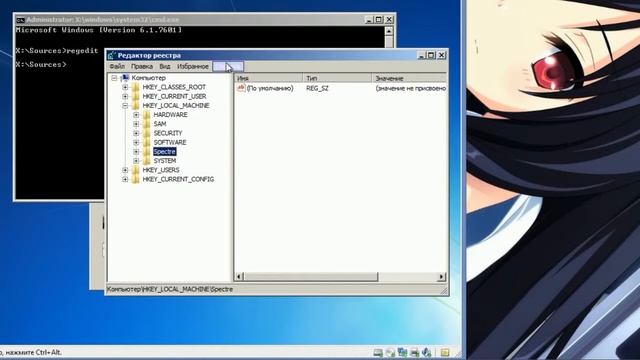Viewport: 640px width, 360px height.
Task: Collapse the HKEY_LOCAL_MACHINE node
Action: click(x=125, y=105)
